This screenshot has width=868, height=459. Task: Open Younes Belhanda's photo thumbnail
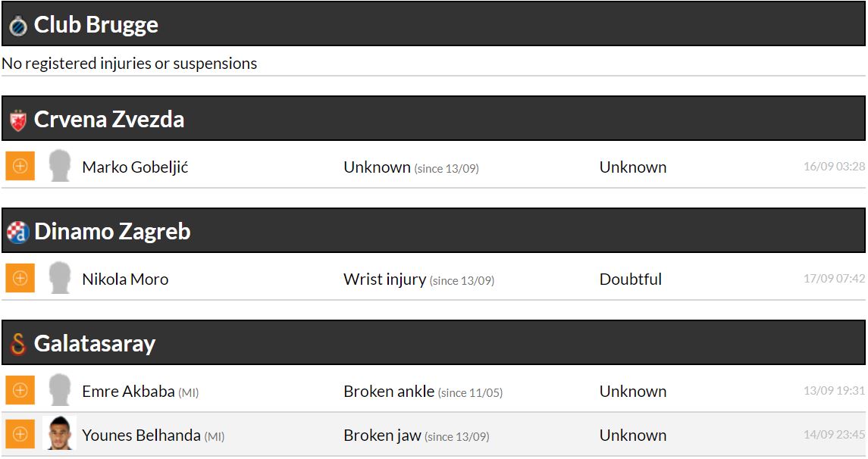[60, 434]
